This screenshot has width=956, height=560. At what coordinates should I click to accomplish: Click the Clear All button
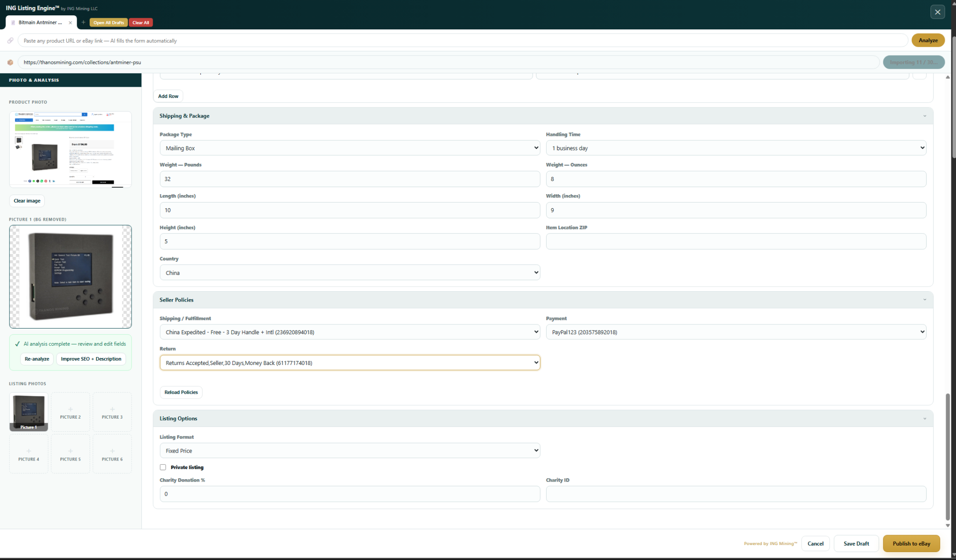141,22
